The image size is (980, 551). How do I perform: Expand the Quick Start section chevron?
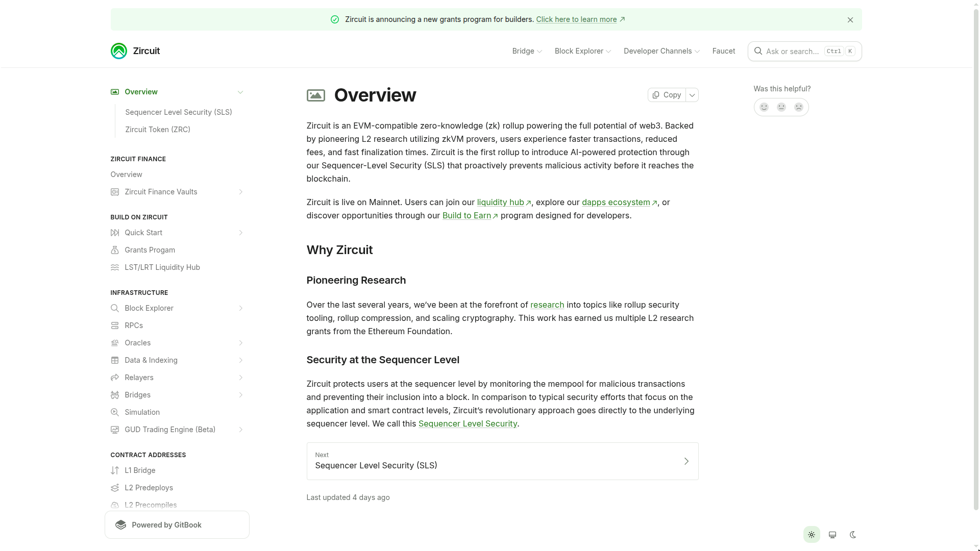[240, 233]
